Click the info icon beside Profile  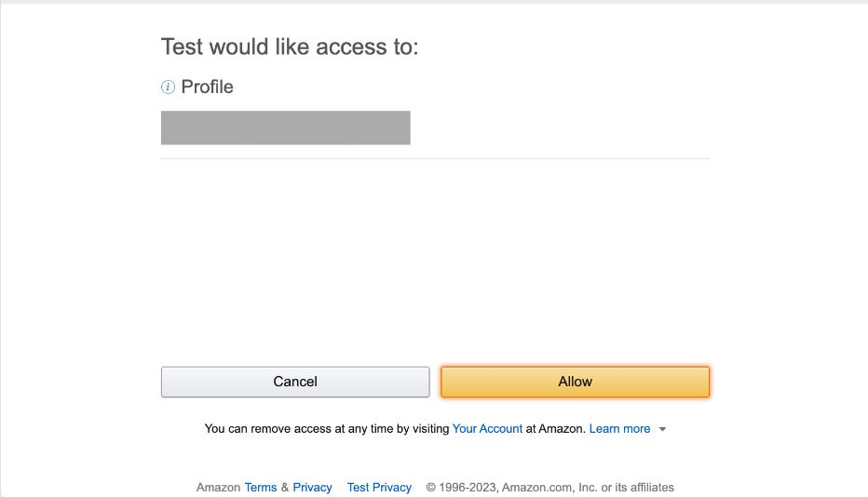pos(168,87)
